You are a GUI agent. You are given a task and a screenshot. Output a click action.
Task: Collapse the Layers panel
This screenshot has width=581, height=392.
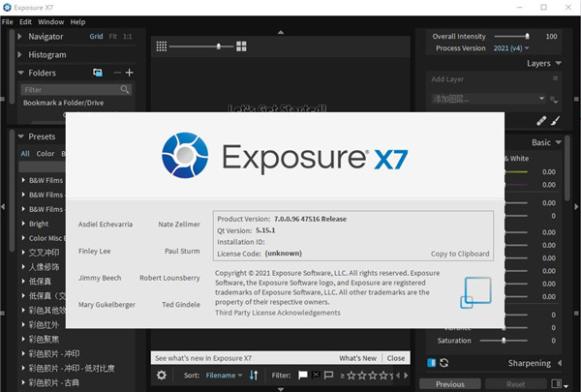[x=559, y=63]
